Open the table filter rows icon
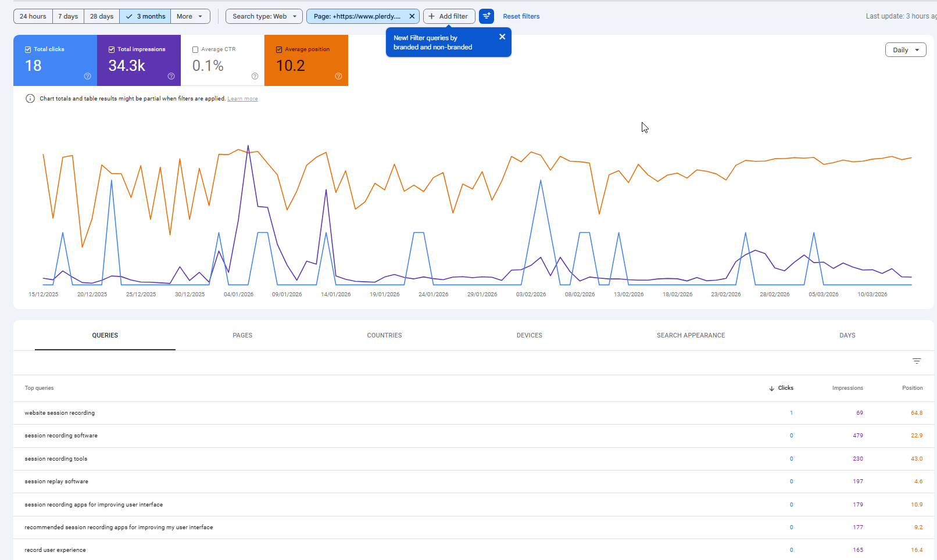This screenshot has height=560, width=937. coord(917,361)
